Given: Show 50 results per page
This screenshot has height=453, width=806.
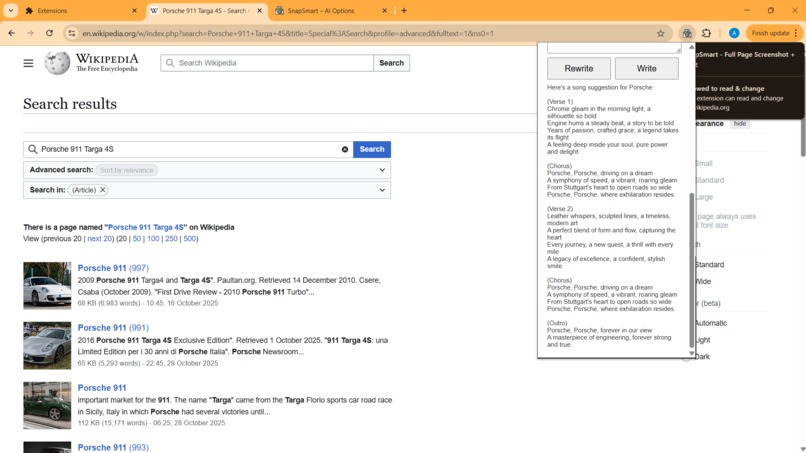Looking at the screenshot, I should [137, 239].
